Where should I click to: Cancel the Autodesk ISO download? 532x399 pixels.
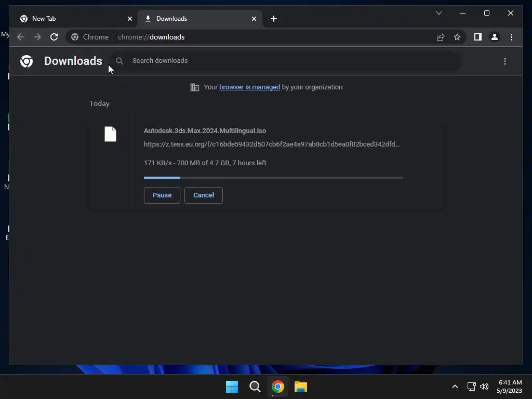click(x=204, y=195)
